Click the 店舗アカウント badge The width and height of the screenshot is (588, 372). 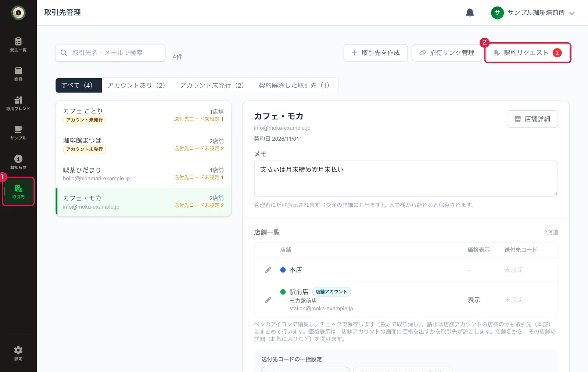pos(331,292)
